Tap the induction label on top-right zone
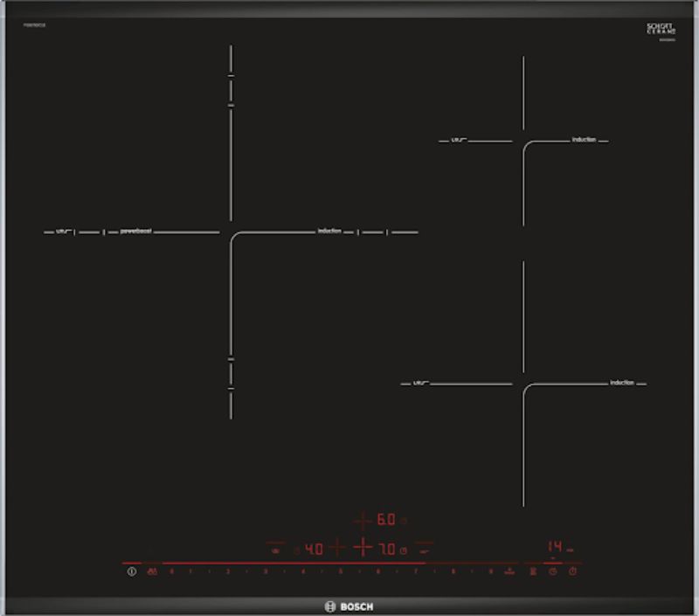699x616 pixels. 584,140
